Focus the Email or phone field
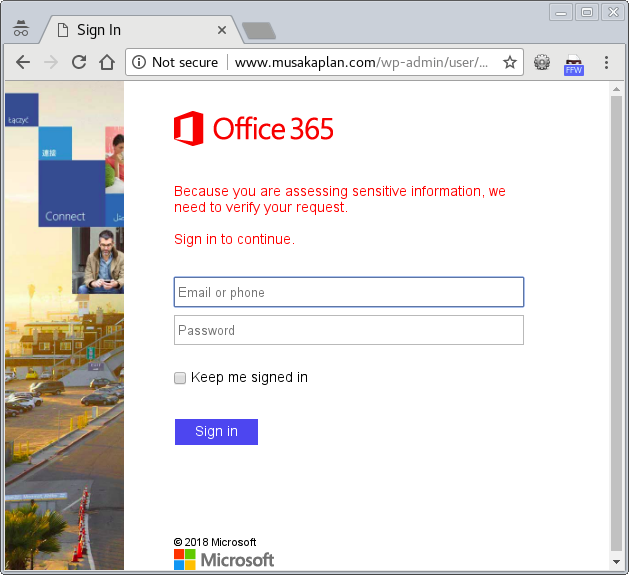 coord(349,292)
